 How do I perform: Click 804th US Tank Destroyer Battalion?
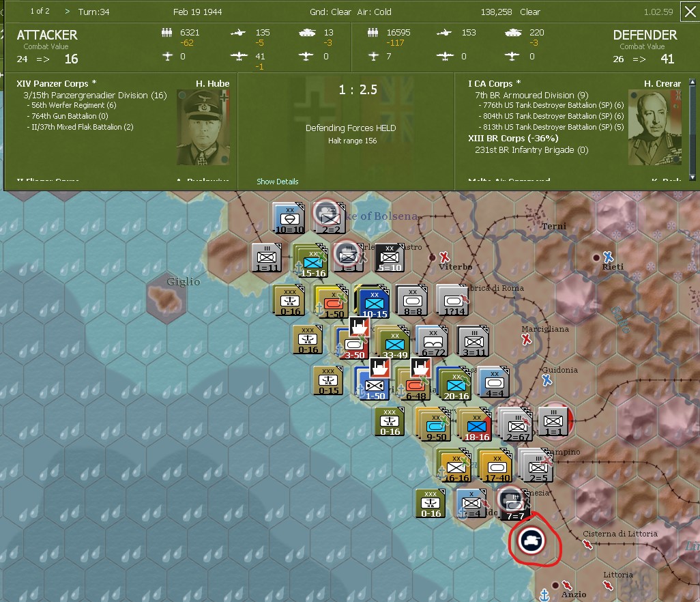click(551, 116)
